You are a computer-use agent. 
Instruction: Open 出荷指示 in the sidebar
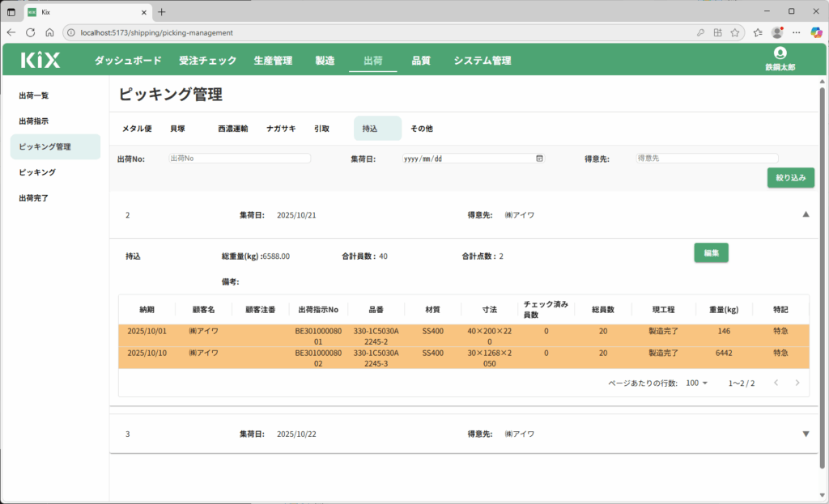(34, 121)
